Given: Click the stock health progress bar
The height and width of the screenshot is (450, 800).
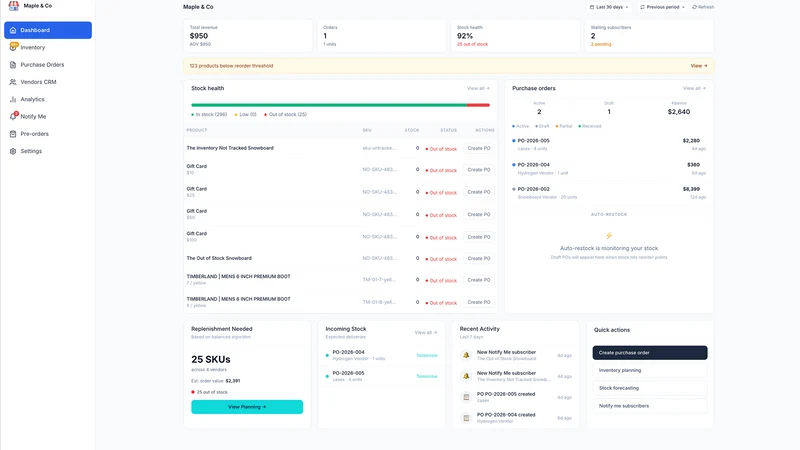Looking at the screenshot, I should pos(340,105).
